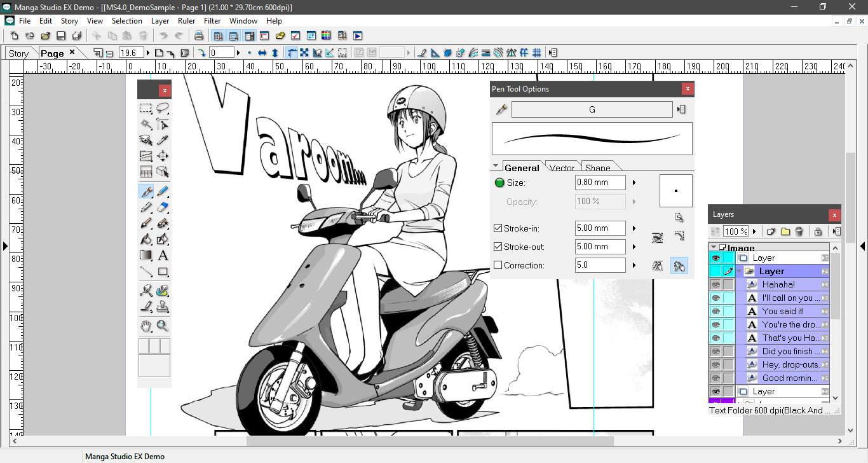Select the Hand grab tool
The width and height of the screenshot is (868, 463).
point(146,326)
